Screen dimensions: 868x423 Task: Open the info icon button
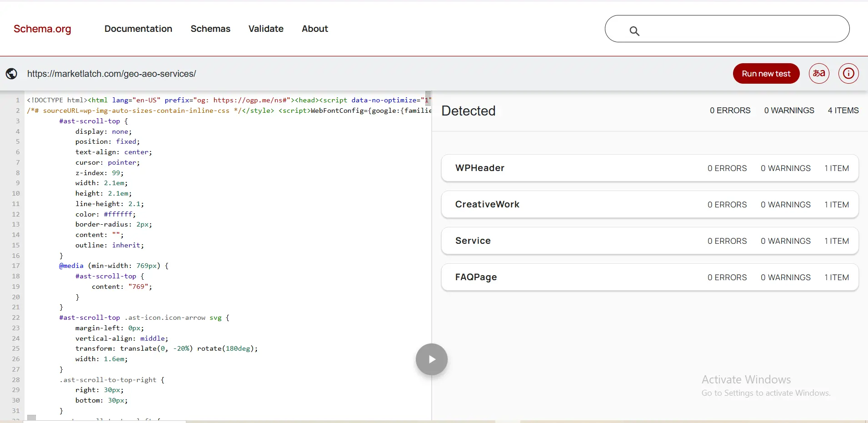tap(848, 73)
